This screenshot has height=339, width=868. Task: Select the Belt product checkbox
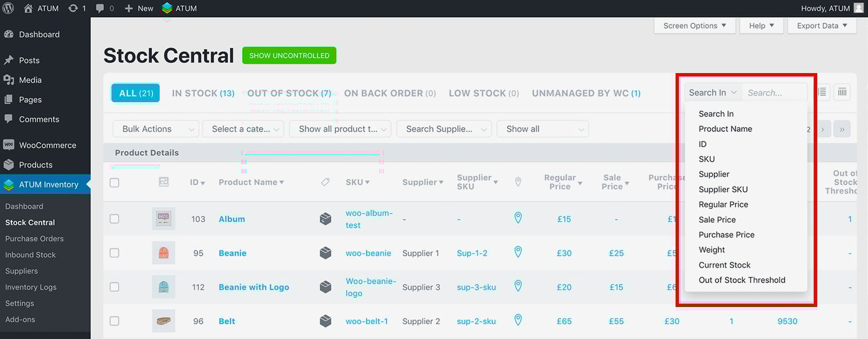pos(114,321)
